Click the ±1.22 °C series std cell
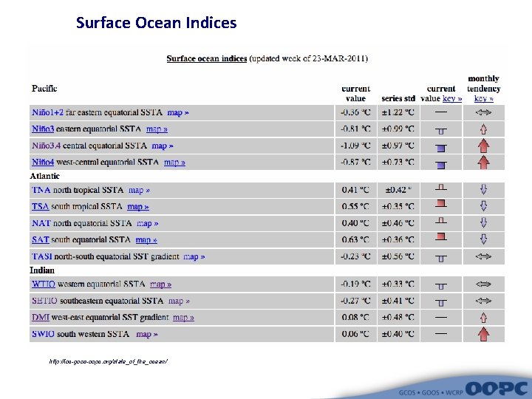Image resolution: width=532 pixels, height=399 pixels. [x=398, y=112]
